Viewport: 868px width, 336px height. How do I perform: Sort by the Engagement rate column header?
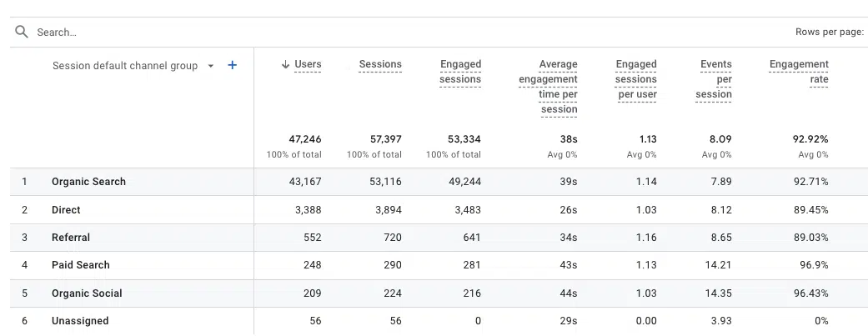[799, 72]
